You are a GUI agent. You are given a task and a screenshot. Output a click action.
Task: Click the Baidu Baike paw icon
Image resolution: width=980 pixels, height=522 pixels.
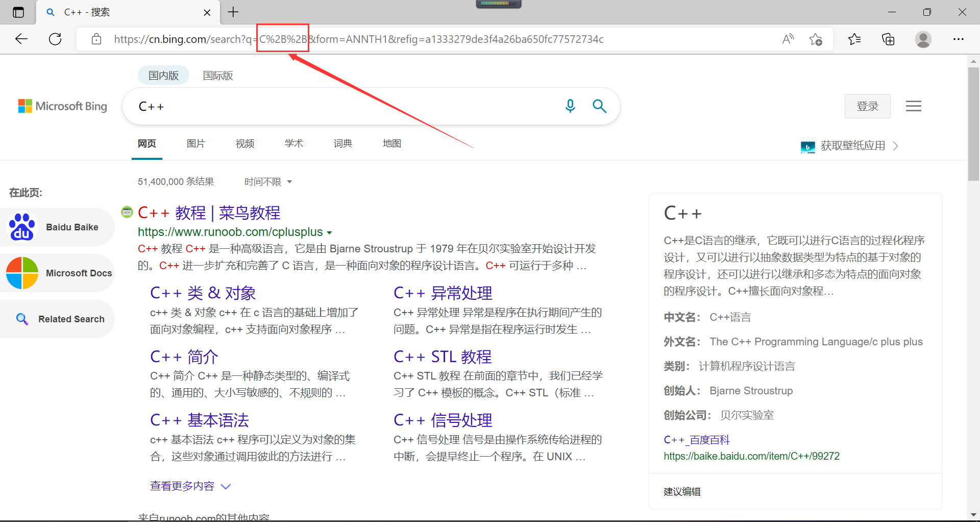pos(22,227)
